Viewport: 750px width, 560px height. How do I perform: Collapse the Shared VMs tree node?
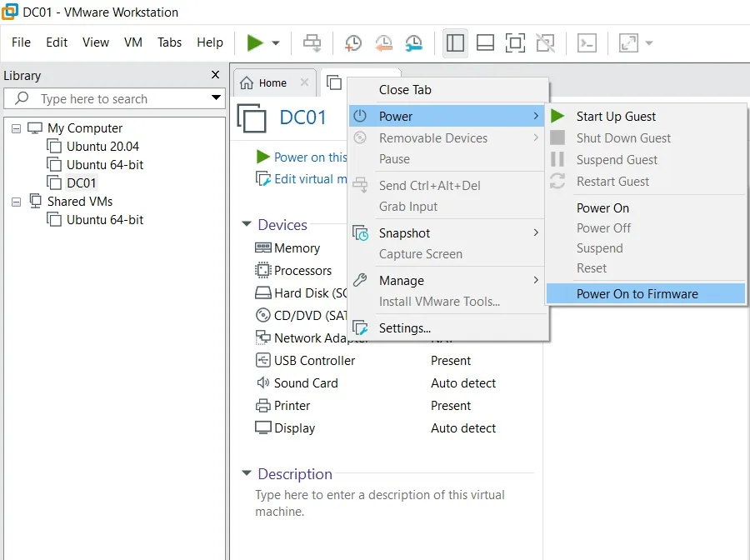pos(17,202)
